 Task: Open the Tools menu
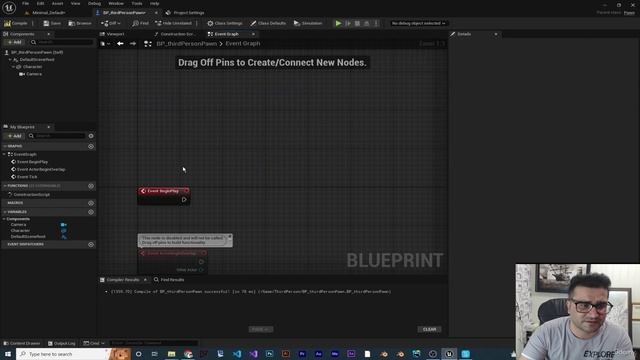(x=137, y=3)
